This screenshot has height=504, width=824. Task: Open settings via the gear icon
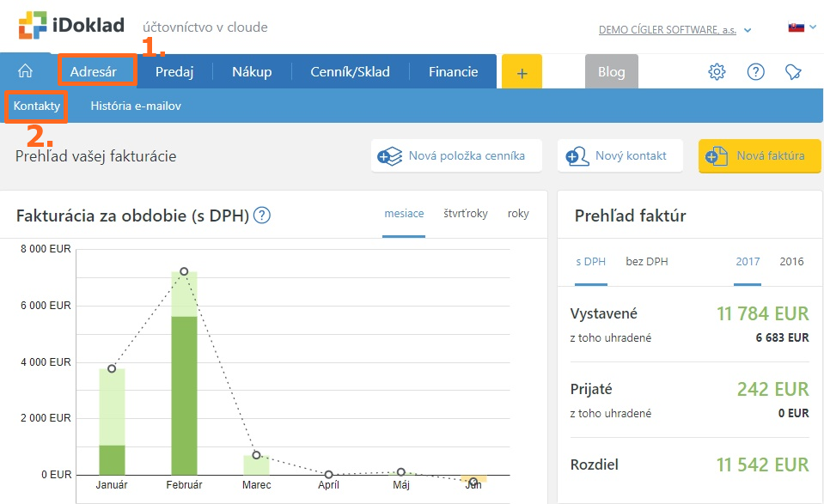point(717,72)
